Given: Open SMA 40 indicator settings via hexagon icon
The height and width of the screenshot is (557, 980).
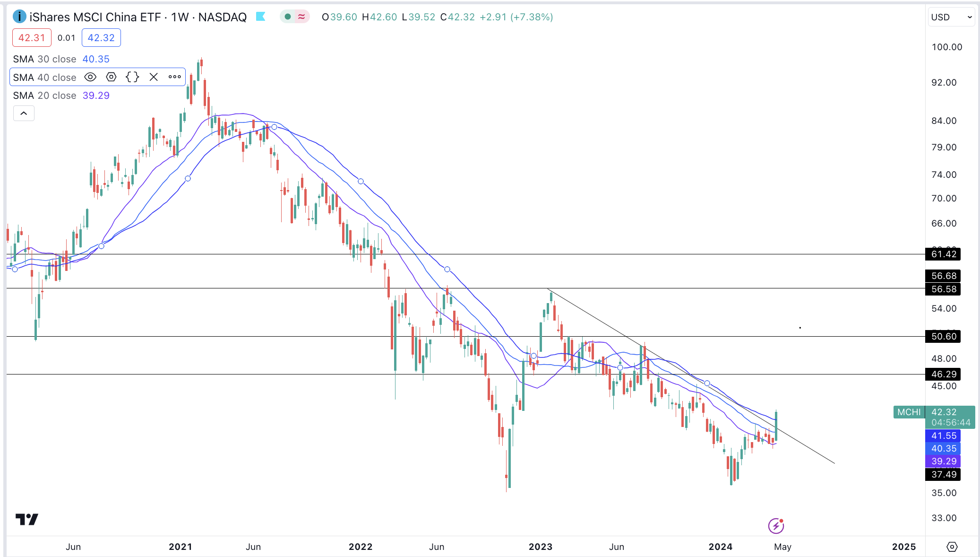Looking at the screenshot, I should click(112, 77).
